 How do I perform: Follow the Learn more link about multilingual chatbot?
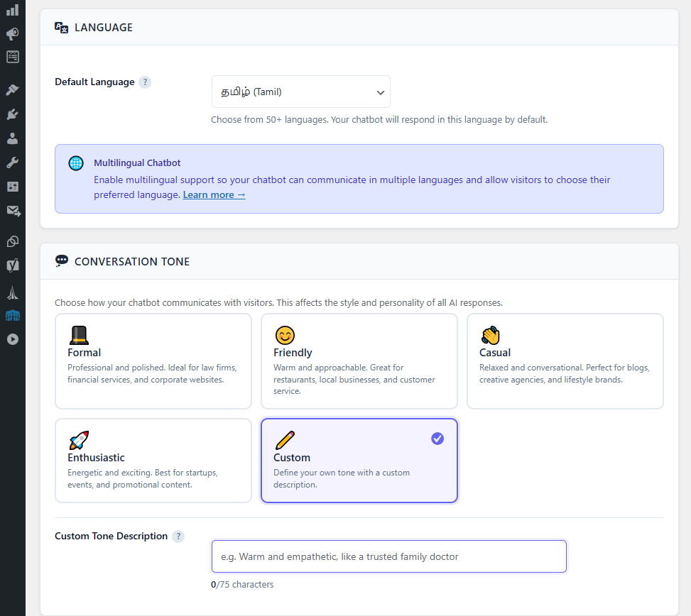[x=214, y=194]
